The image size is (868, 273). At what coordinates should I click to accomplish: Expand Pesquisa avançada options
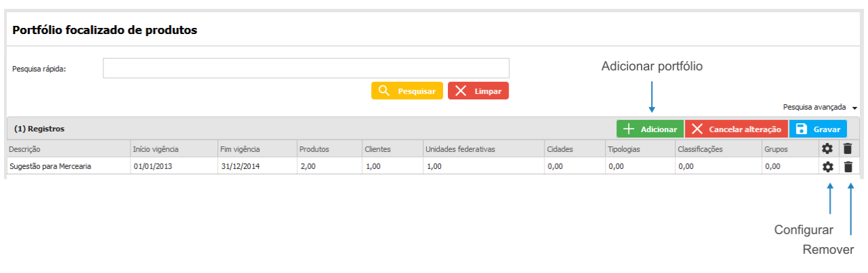820,108
